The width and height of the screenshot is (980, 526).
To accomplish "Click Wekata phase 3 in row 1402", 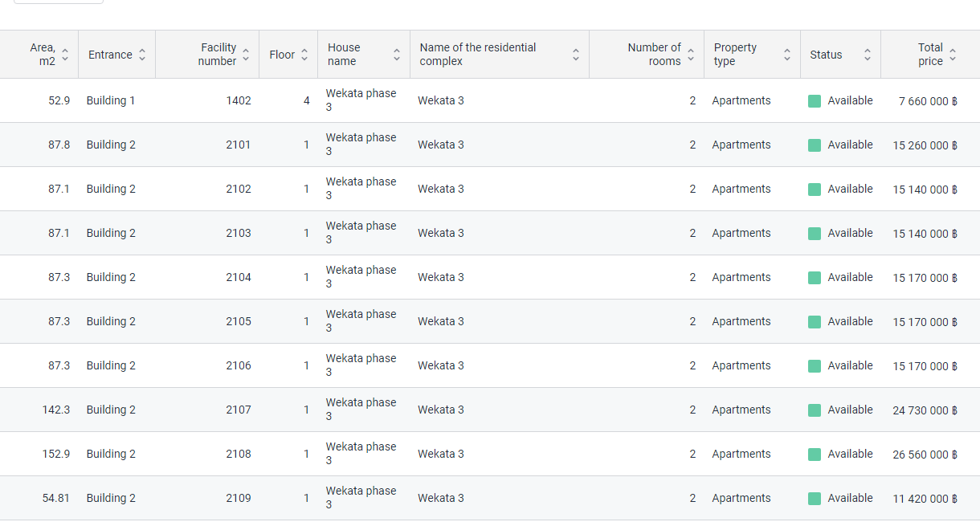I will pyautogui.click(x=361, y=100).
